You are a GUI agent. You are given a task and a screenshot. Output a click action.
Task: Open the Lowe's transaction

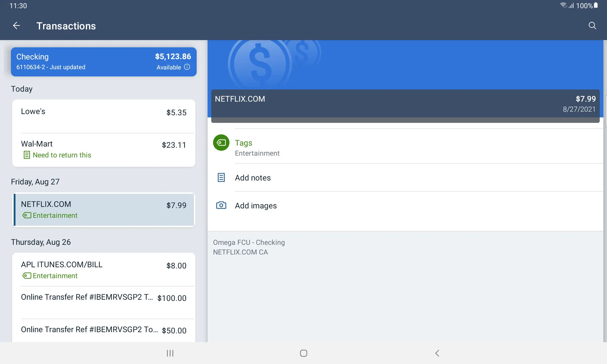[104, 116]
